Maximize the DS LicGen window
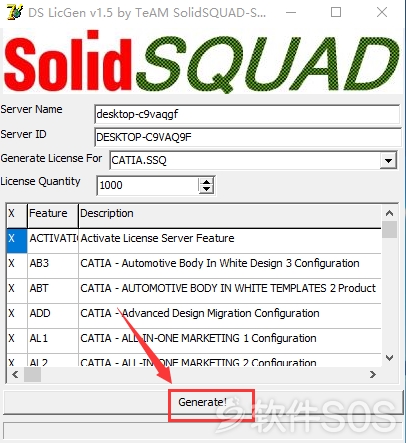 [x=336, y=12]
